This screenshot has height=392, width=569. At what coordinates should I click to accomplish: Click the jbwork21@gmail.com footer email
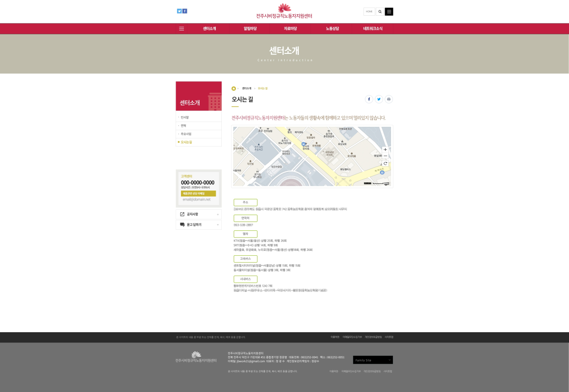point(250,361)
